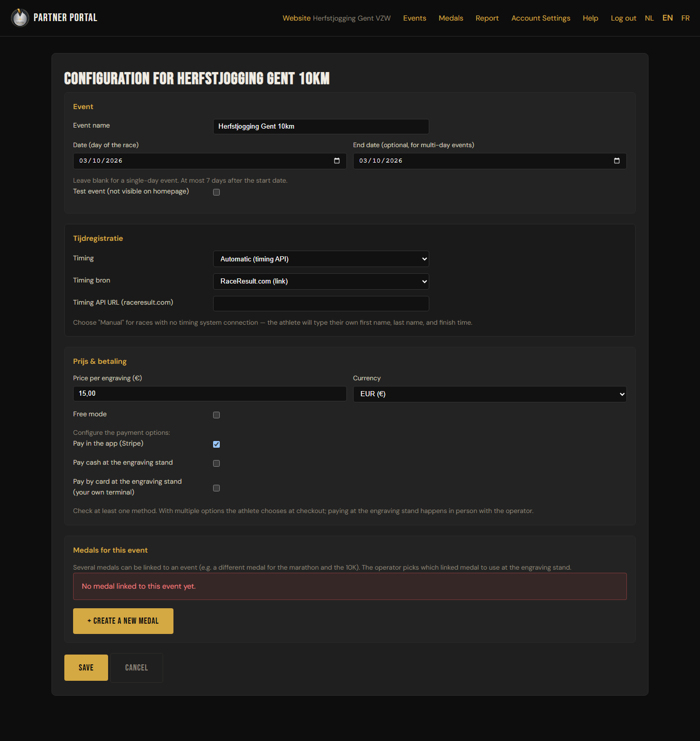Image resolution: width=700 pixels, height=741 pixels.
Task: Open calendar picker for race date
Action: (x=337, y=161)
